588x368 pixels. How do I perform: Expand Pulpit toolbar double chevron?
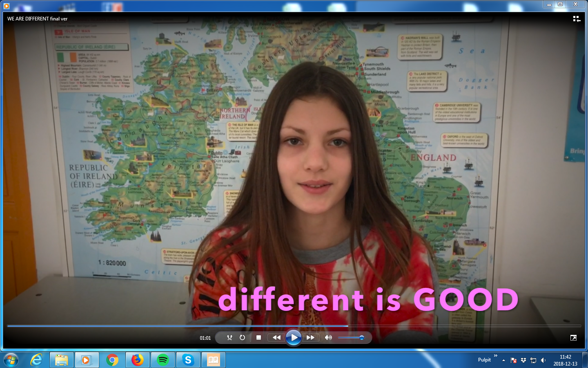pyautogui.click(x=496, y=356)
